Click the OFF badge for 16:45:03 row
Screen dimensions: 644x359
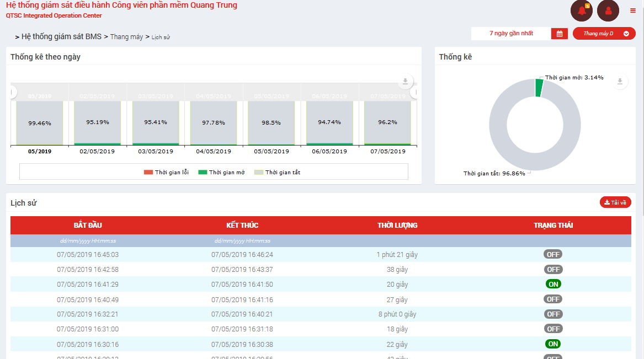click(x=553, y=254)
